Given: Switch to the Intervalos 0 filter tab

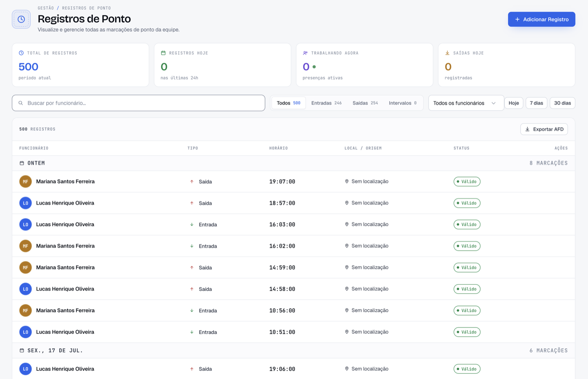Looking at the screenshot, I should pyautogui.click(x=403, y=103).
